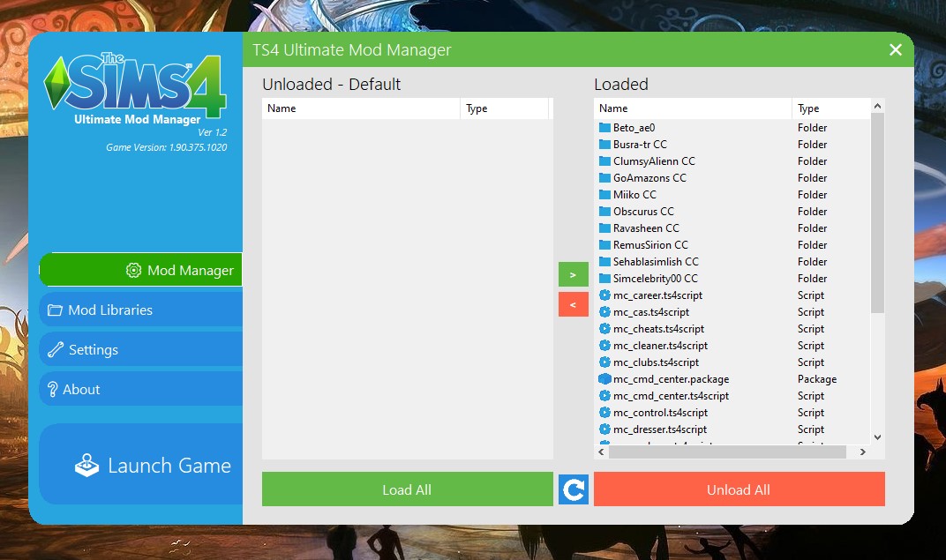Click the folder icon beside Sehablasimlish CC
Screen dimensions: 946x560
[x=604, y=262]
